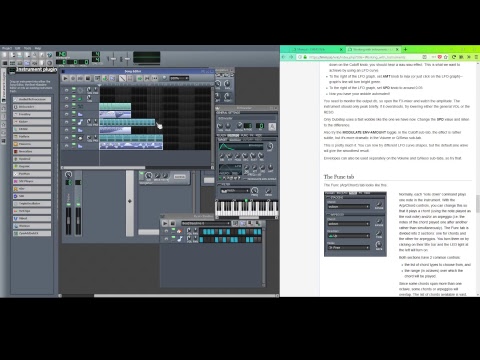The image size is (480, 360).
Task: Click the master volume slider
Action: pos(113,59)
